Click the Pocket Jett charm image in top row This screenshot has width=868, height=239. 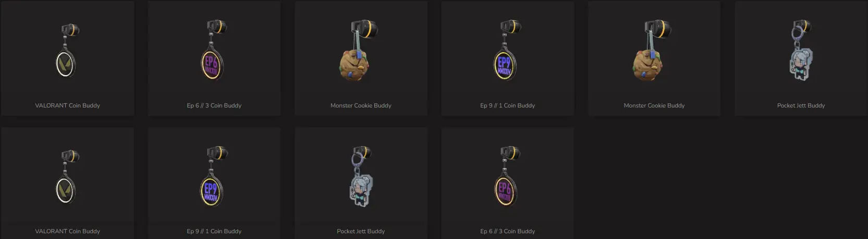coord(801,50)
